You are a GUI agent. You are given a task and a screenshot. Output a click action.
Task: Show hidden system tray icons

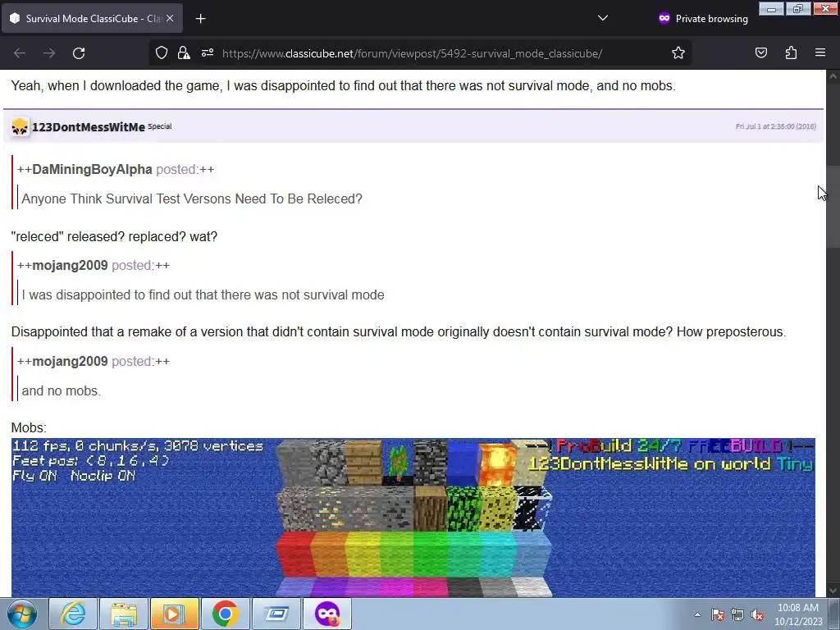point(697,614)
